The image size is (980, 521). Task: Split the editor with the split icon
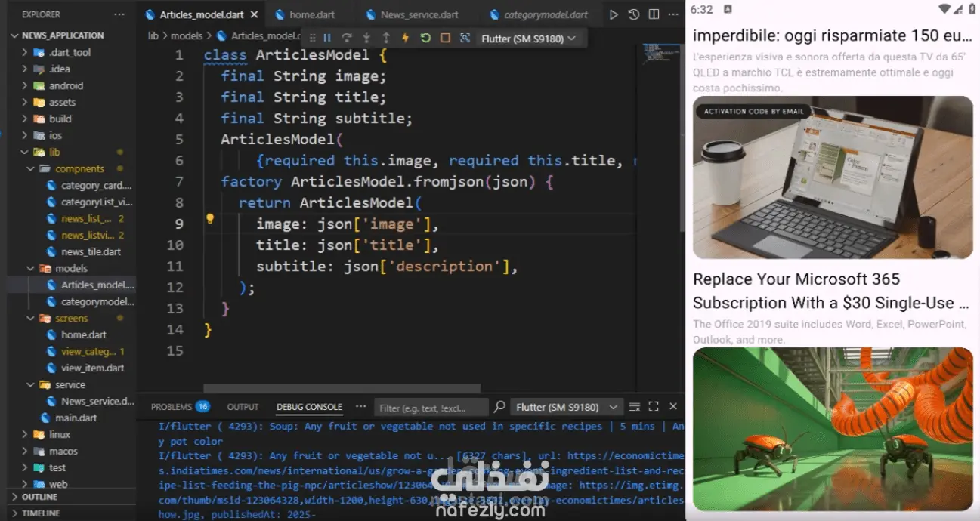point(654,14)
